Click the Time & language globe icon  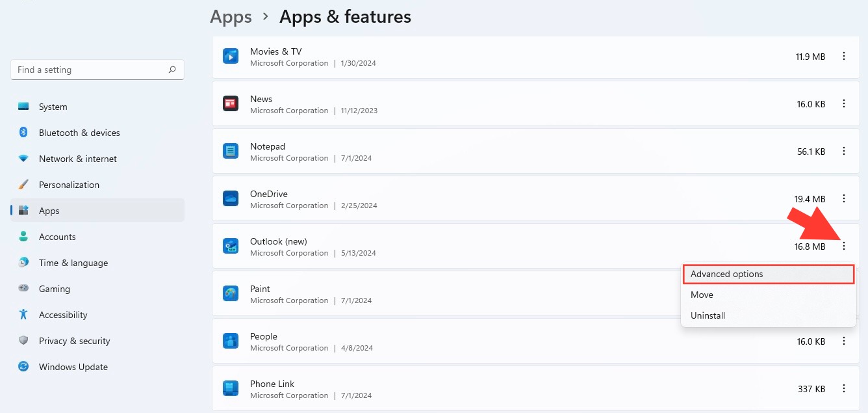pos(23,263)
